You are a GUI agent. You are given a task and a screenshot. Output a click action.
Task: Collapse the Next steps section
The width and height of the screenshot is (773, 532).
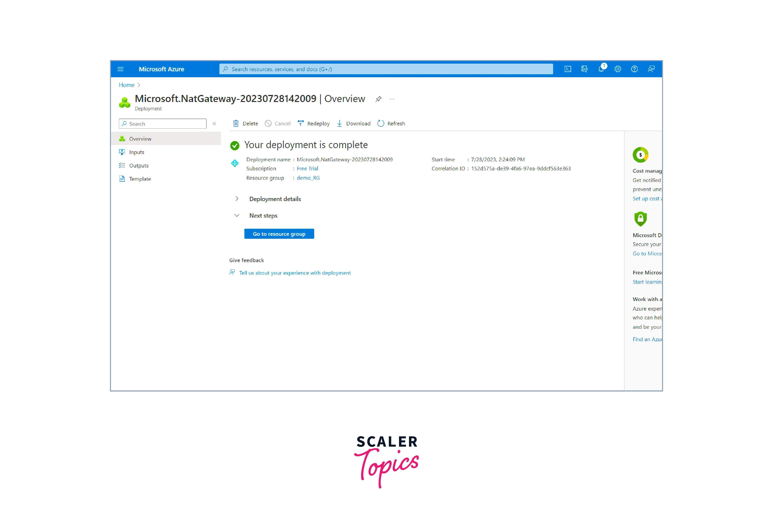237,215
